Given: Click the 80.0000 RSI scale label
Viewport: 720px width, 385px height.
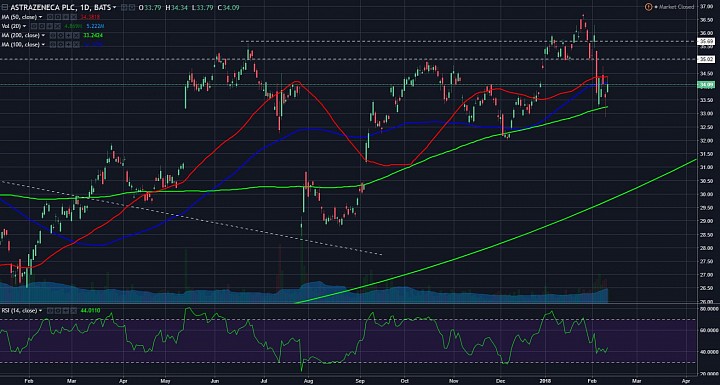Looking at the screenshot, I should click(708, 309).
